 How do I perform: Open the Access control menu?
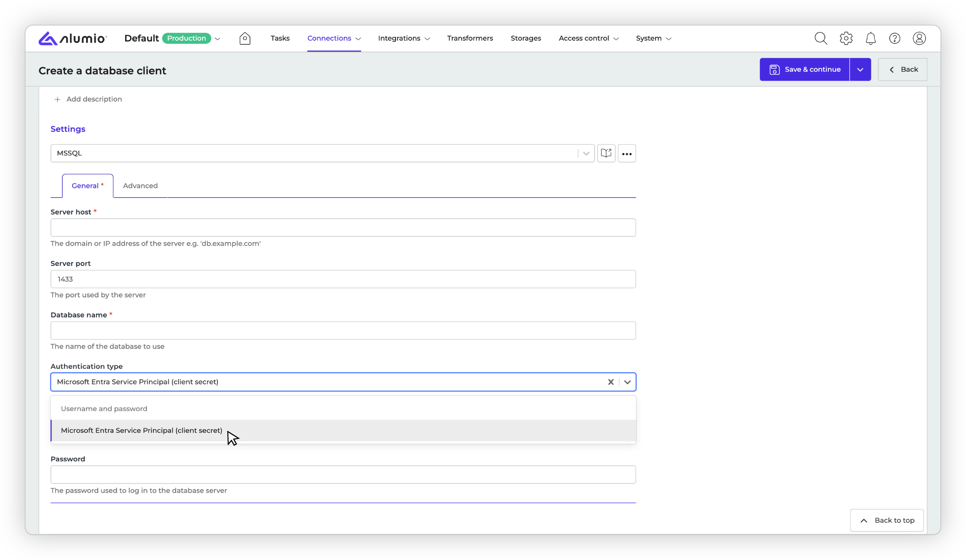[x=588, y=38]
